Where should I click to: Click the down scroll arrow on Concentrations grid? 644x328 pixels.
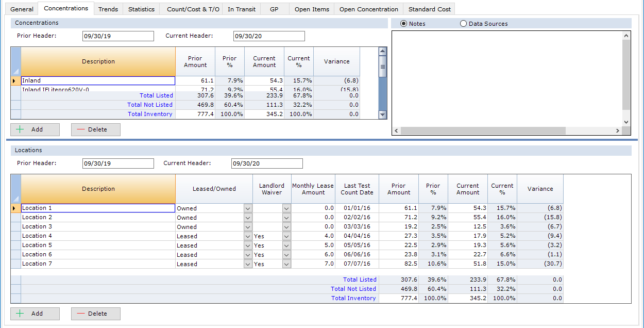click(382, 114)
